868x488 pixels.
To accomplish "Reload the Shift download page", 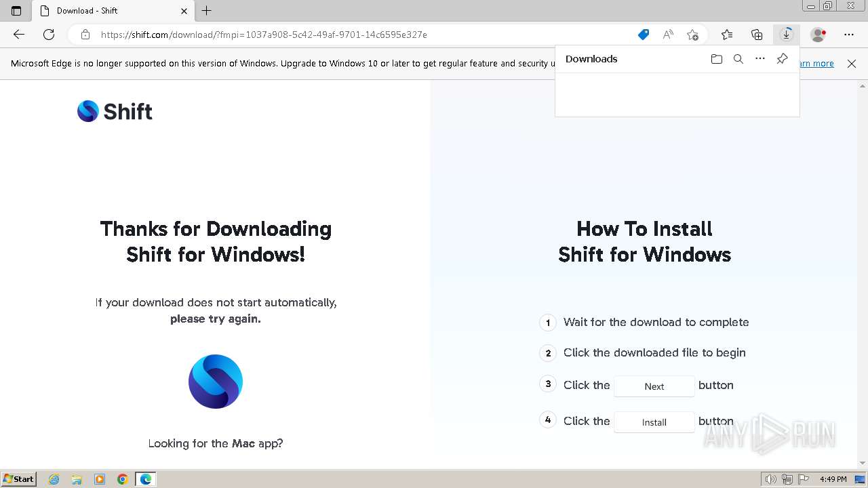I will (x=49, y=35).
